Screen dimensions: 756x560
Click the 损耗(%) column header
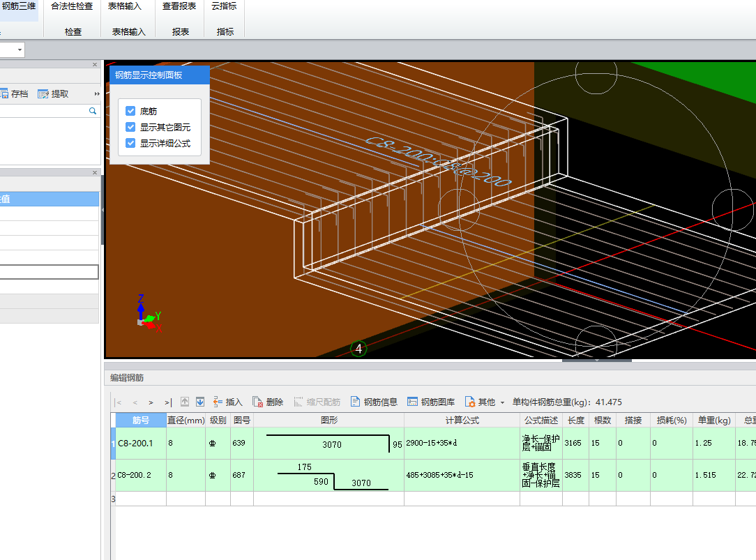pyautogui.click(x=672, y=421)
